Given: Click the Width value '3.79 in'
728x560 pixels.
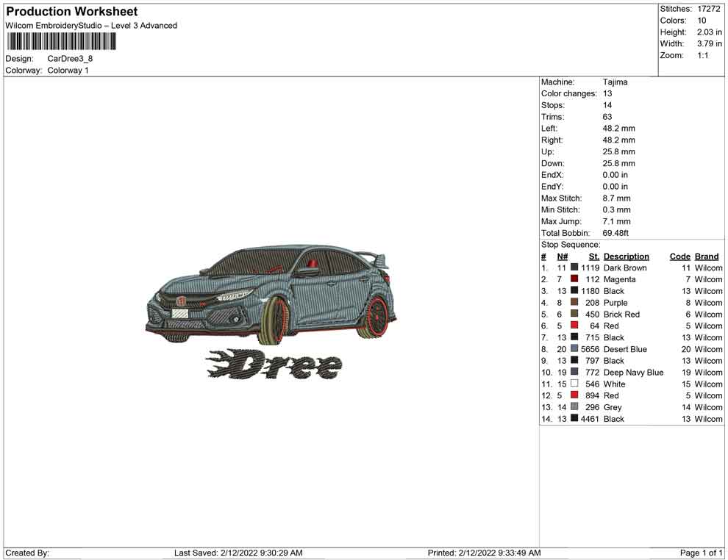Looking at the screenshot, I should point(710,43).
